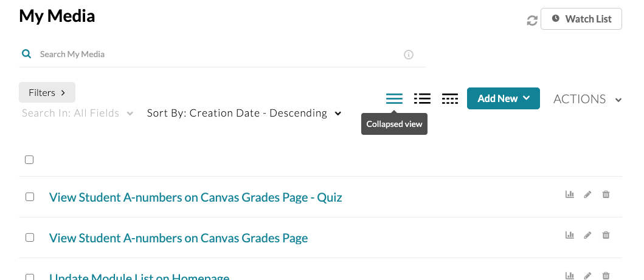Open the ACTIONS menu
The image size is (644, 280).
587,99
